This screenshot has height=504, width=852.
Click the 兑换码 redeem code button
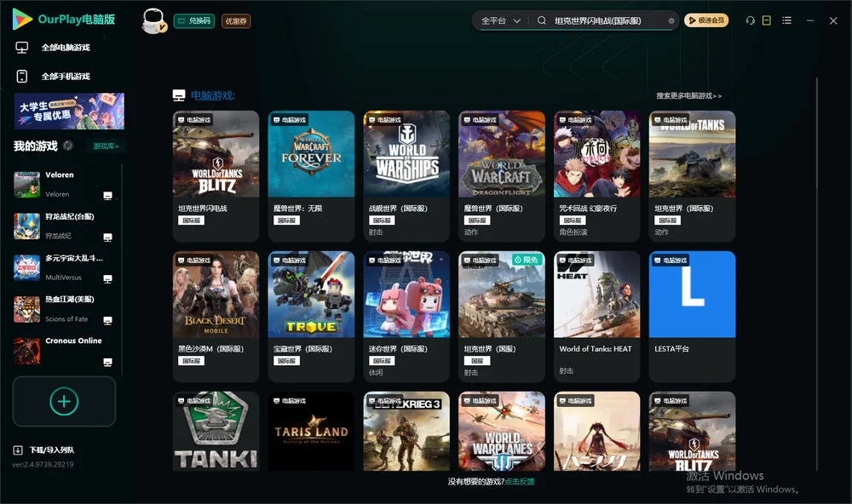[x=194, y=20]
